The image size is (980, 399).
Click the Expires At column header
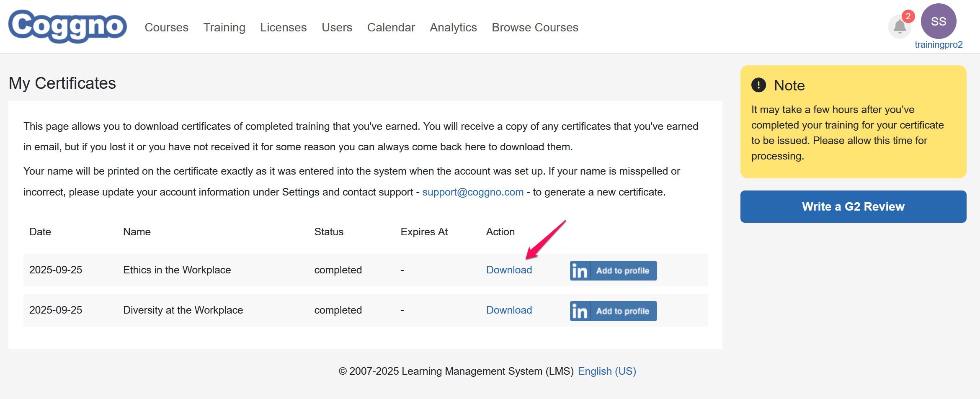tap(424, 232)
